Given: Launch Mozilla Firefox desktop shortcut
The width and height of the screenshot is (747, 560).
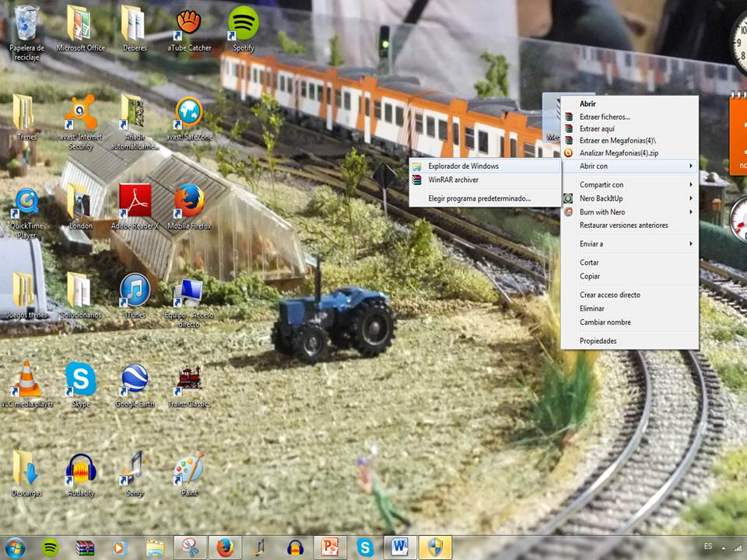Looking at the screenshot, I should 189,207.
